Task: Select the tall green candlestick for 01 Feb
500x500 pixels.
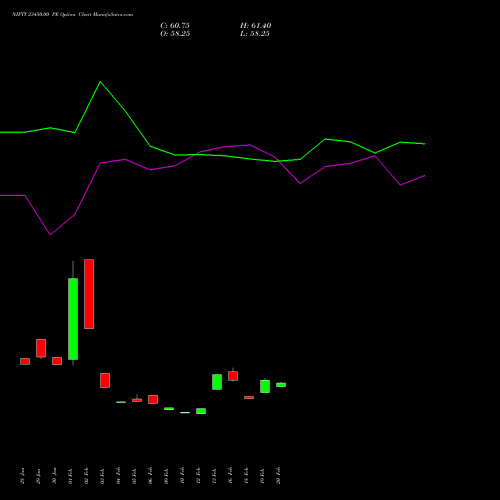Action: point(73,319)
